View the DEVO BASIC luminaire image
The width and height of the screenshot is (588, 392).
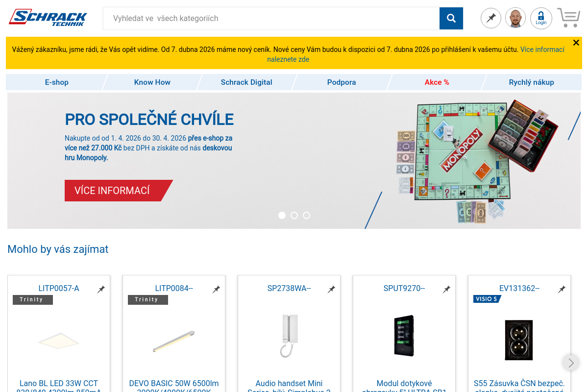[174, 341]
